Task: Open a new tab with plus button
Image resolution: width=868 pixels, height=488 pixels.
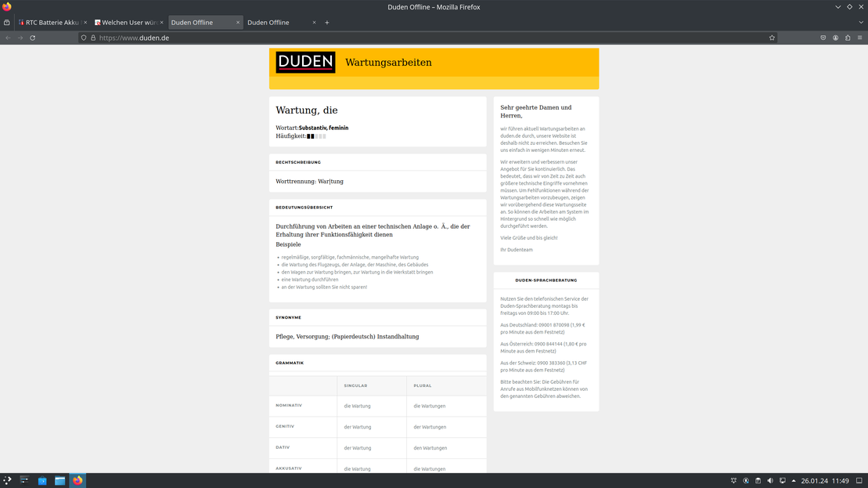Action: 327,23
